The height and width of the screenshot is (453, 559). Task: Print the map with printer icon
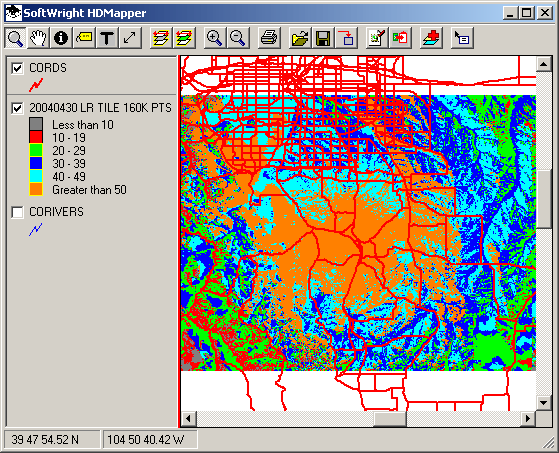point(268,38)
